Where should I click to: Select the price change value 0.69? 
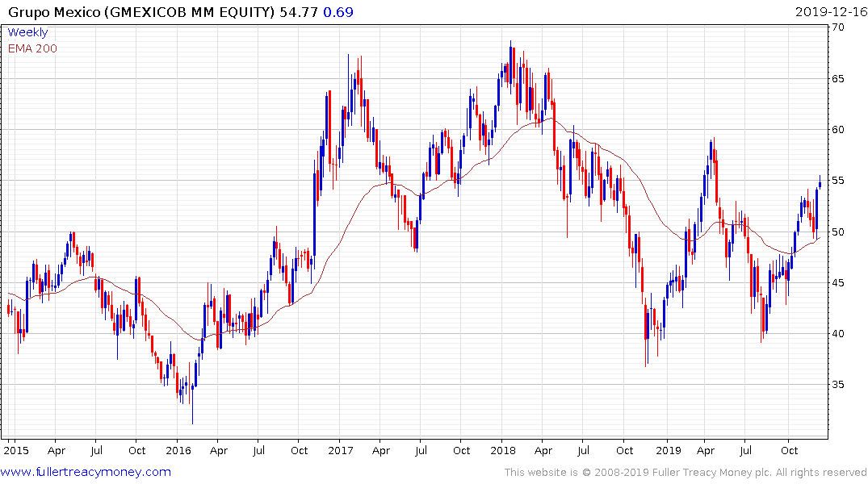(x=338, y=11)
